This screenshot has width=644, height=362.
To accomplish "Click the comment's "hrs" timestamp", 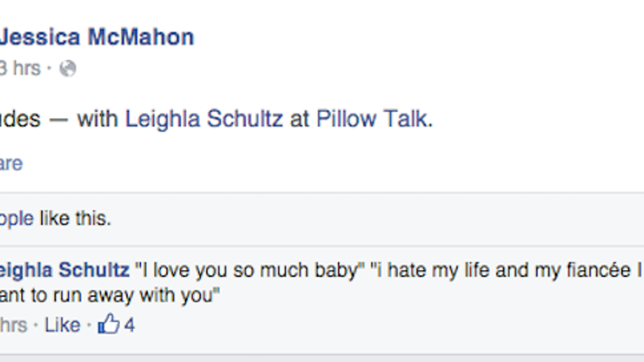I will coord(13,325).
